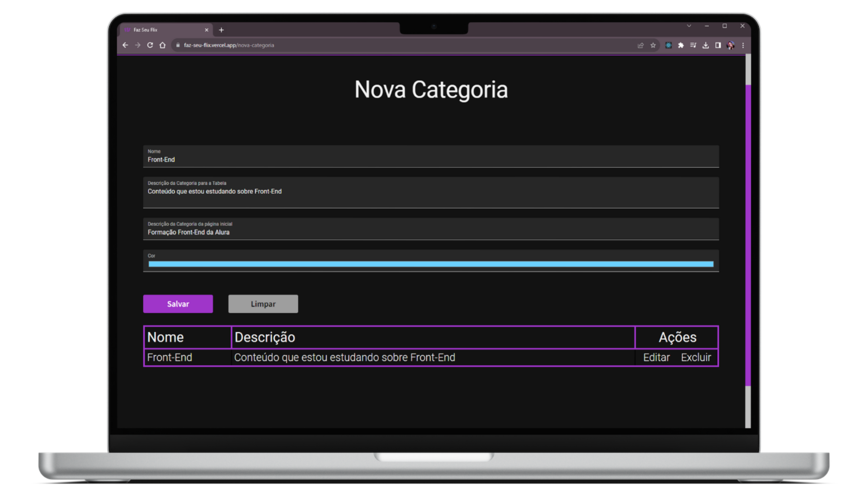
Task: Expand the tab search dropdown
Action: point(689,26)
